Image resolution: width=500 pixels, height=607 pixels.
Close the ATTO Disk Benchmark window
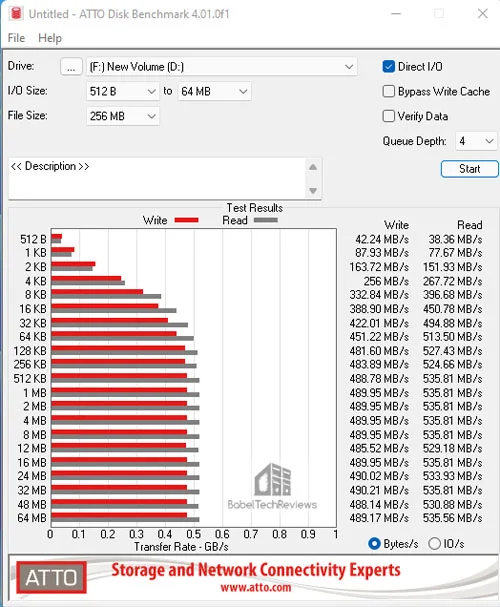(483, 14)
